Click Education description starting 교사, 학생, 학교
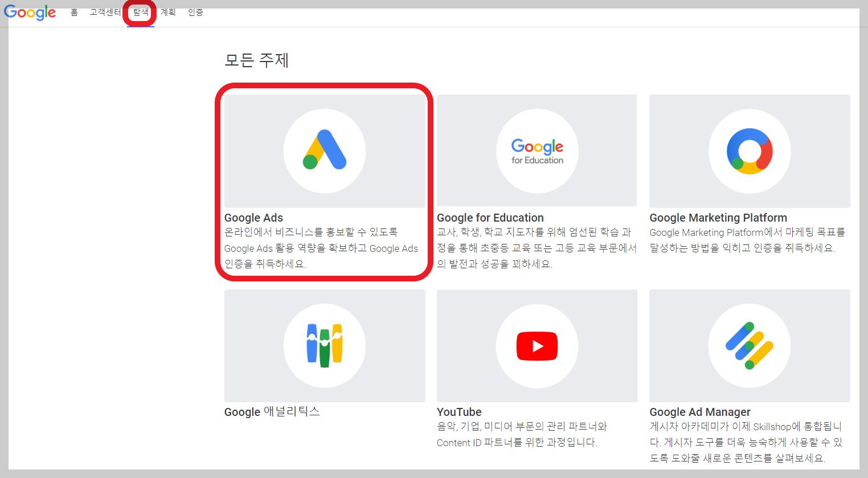Viewport: 868px width, 478px height. [x=537, y=248]
